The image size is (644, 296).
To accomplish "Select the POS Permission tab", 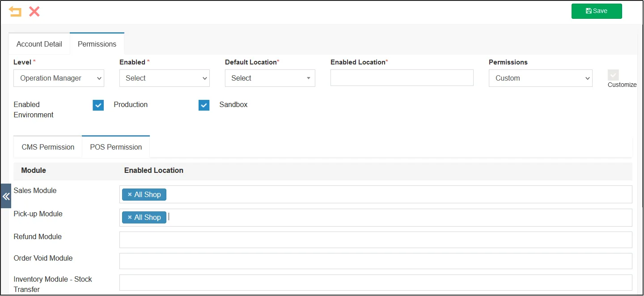I will (115, 147).
